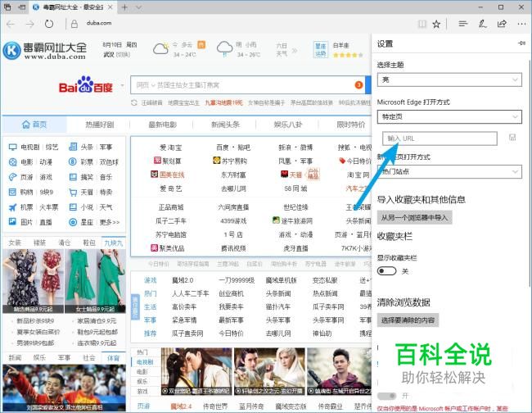Viewport: 532px width, 413px height.
Task: Expand the search engine arrow beside Baidu
Action: coord(123,85)
